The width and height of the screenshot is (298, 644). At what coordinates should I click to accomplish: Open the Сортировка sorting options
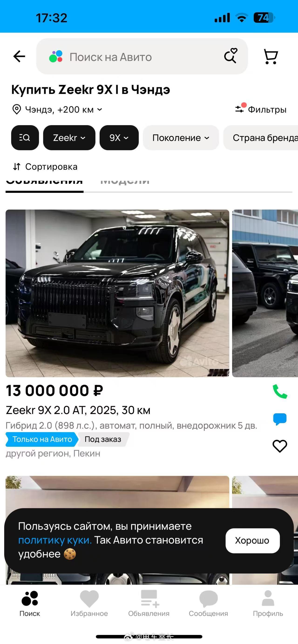[x=45, y=167]
